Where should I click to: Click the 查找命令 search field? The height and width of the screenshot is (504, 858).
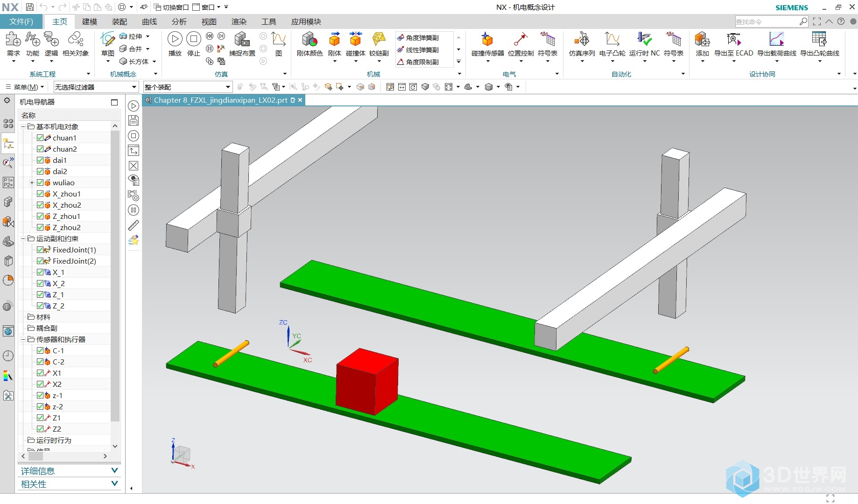767,21
